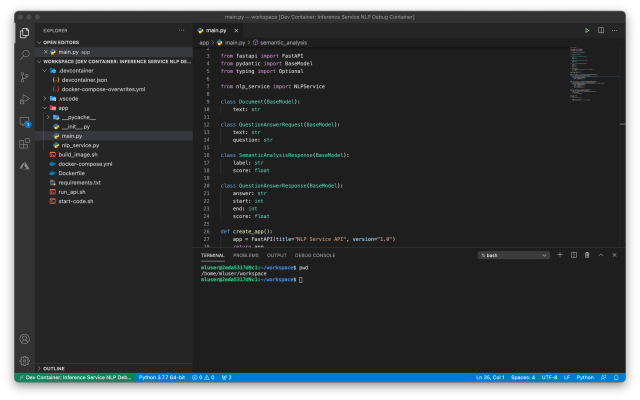This screenshot has height=400, width=640.
Task: Close the terminal panel
Action: [614, 255]
